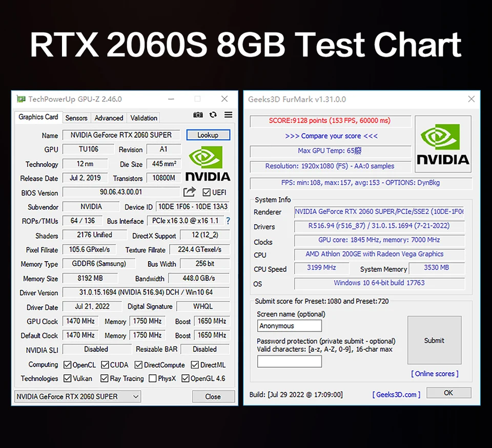The width and height of the screenshot is (492, 448).
Task: Click the Resizable BAR Disabled value
Action: (205, 349)
